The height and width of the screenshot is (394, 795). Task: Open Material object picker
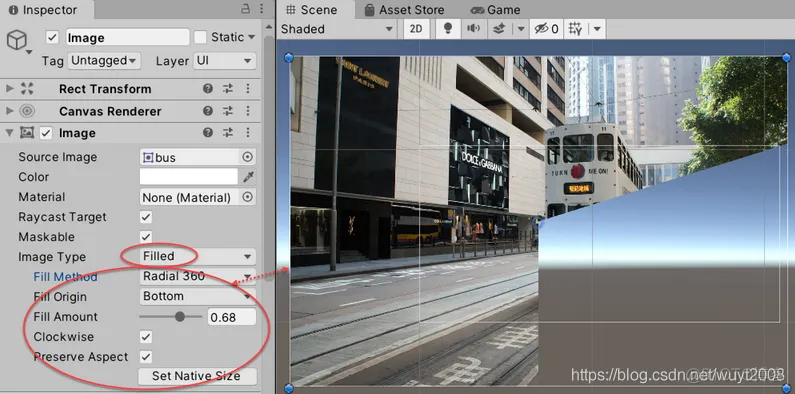(x=247, y=197)
